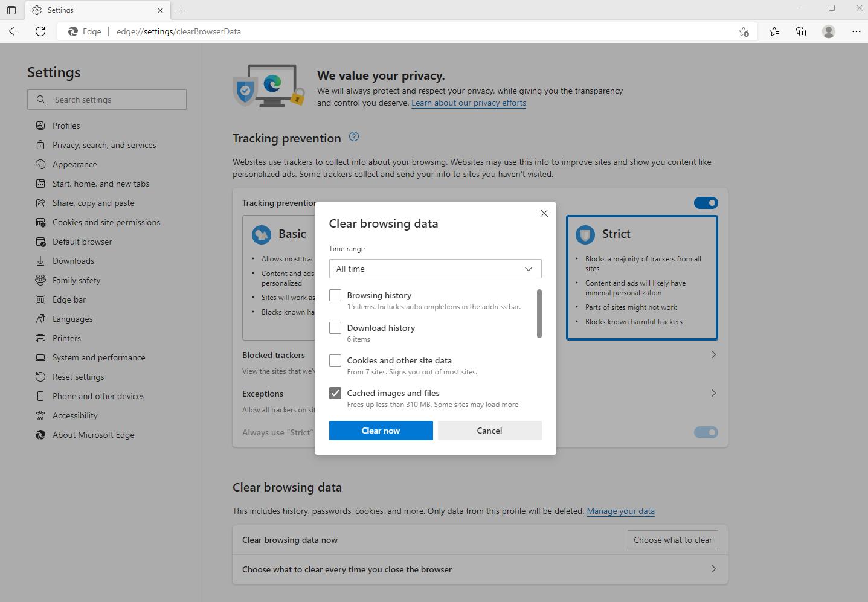Open the Favorites star icon
The image size is (868, 602).
(x=774, y=31)
